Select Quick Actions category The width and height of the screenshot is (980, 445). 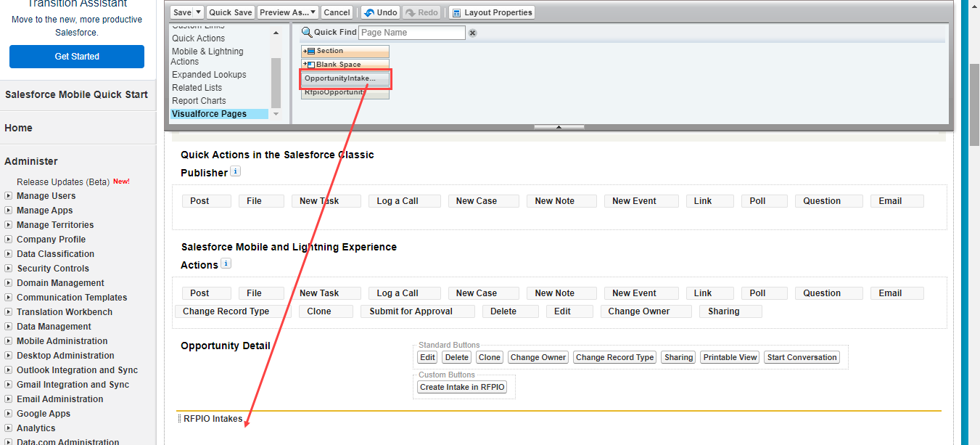198,38
